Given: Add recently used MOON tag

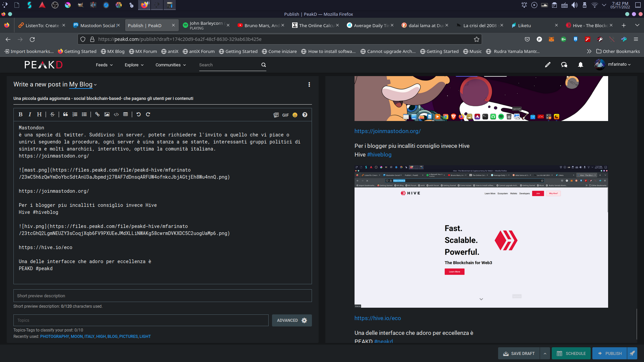Looking at the screenshot, I should (76, 337).
